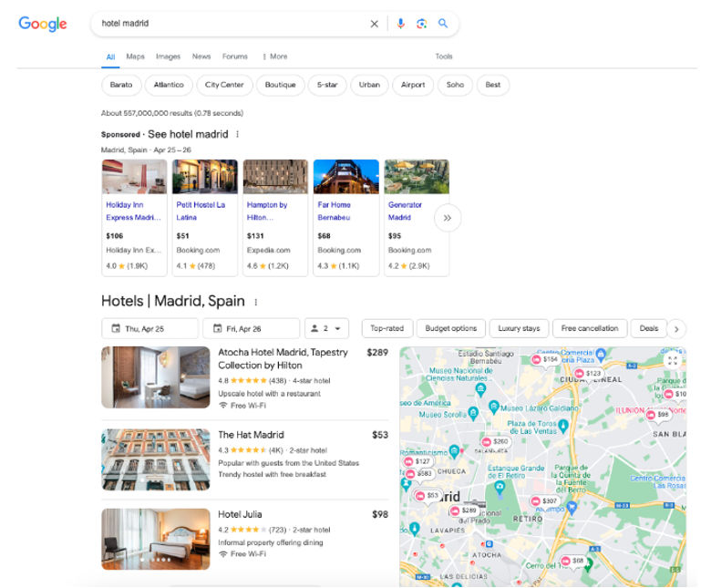
Task: Switch to the News tab
Action: click(x=201, y=57)
